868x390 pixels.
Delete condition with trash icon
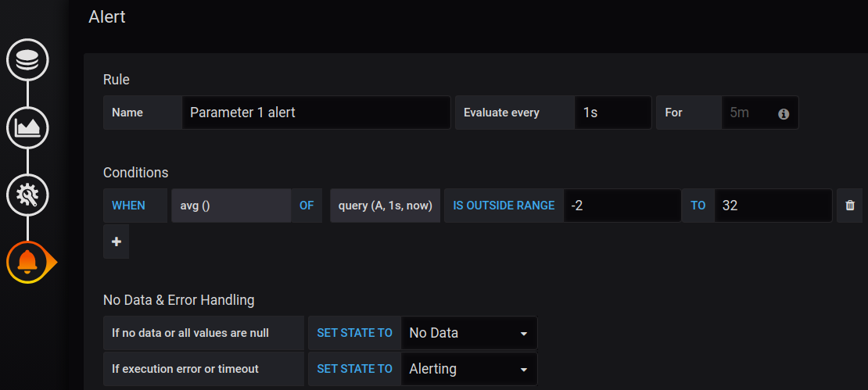(x=850, y=206)
